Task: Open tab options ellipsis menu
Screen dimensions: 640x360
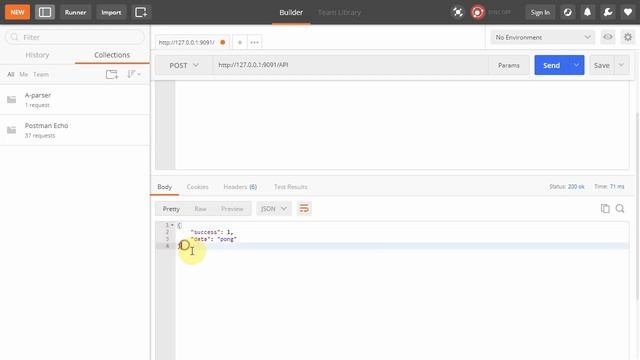Action: click(254, 42)
